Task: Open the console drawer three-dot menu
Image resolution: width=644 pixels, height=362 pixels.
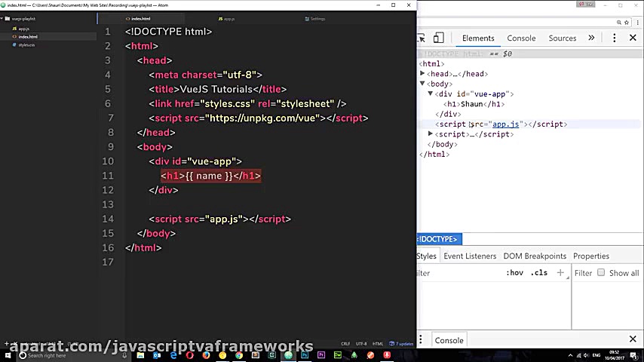Action: [x=421, y=339]
